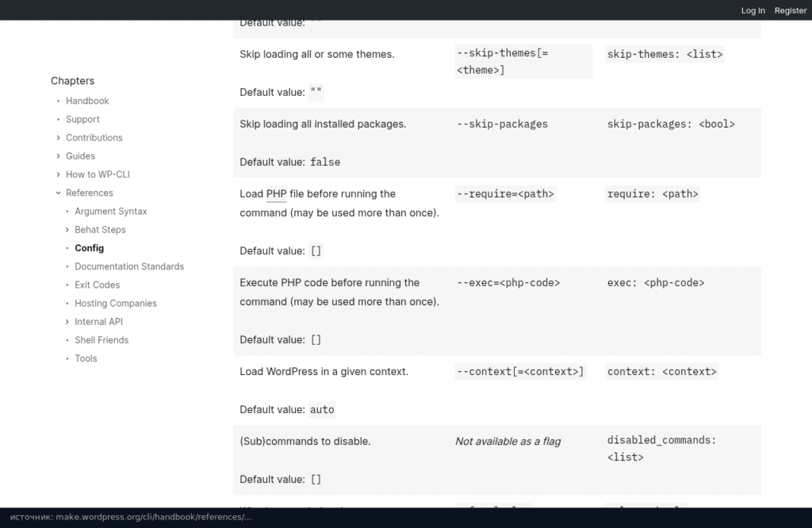Open the Exit Codes page
Viewport: 812px width, 528px height.
pyautogui.click(x=97, y=285)
